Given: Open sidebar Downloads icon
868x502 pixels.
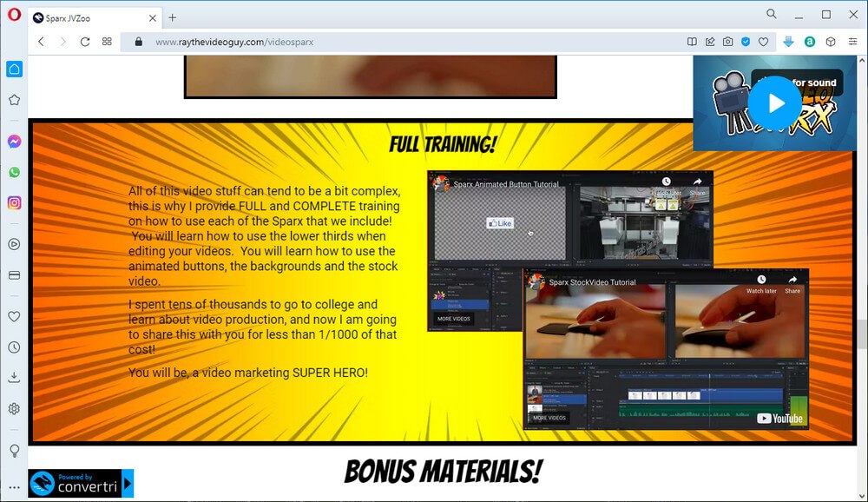Looking at the screenshot, I should tap(15, 377).
